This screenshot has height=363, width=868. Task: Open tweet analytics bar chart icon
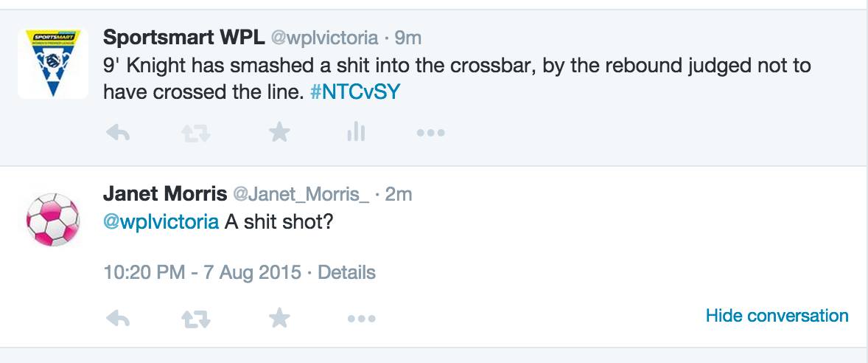click(355, 133)
